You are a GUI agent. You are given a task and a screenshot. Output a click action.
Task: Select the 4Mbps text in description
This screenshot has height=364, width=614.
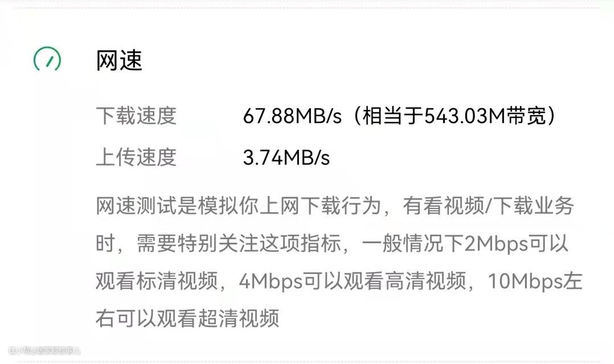[x=271, y=281]
